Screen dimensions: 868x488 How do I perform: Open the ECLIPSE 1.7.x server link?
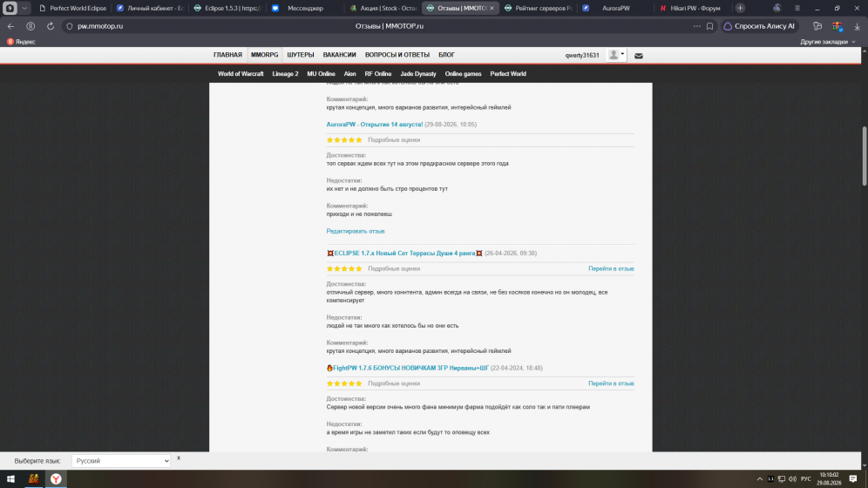click(x=404, y=254)
